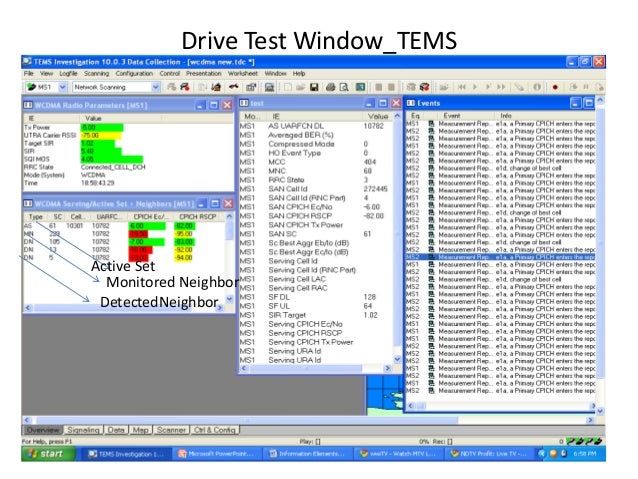Screen dimensions: 638x479
Task: Click the Events window horizontal scrollbar
Action: coord(500,405)
